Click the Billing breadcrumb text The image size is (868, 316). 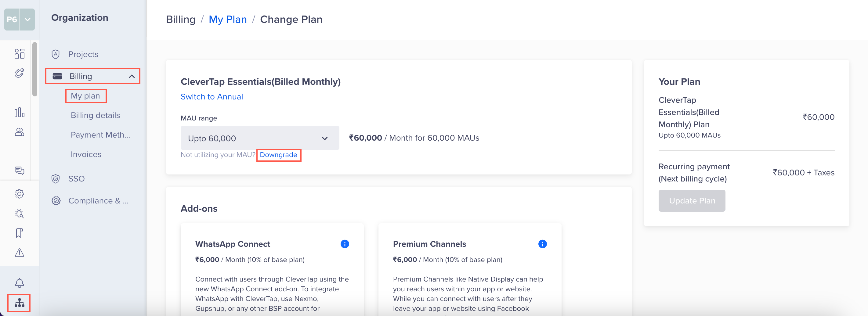181,20
